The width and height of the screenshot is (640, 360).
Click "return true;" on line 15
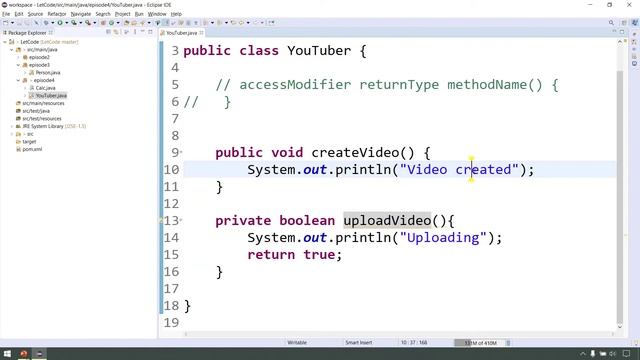pos(295,255)
